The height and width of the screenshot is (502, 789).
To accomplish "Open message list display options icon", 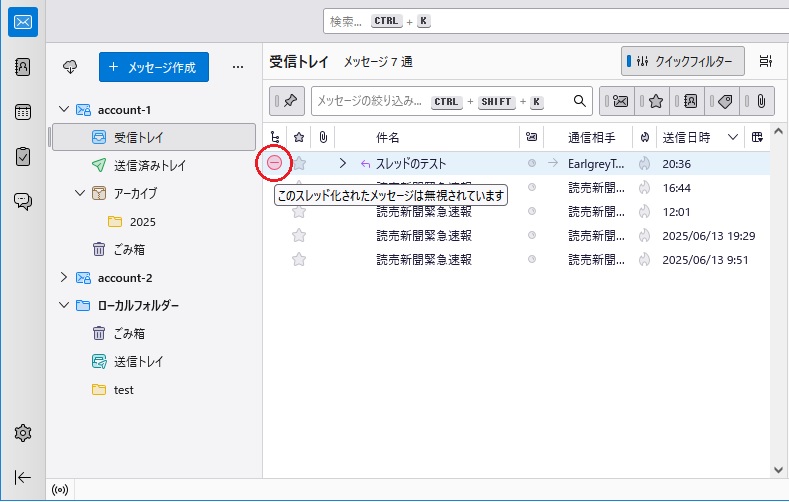I will click(766, 61).
